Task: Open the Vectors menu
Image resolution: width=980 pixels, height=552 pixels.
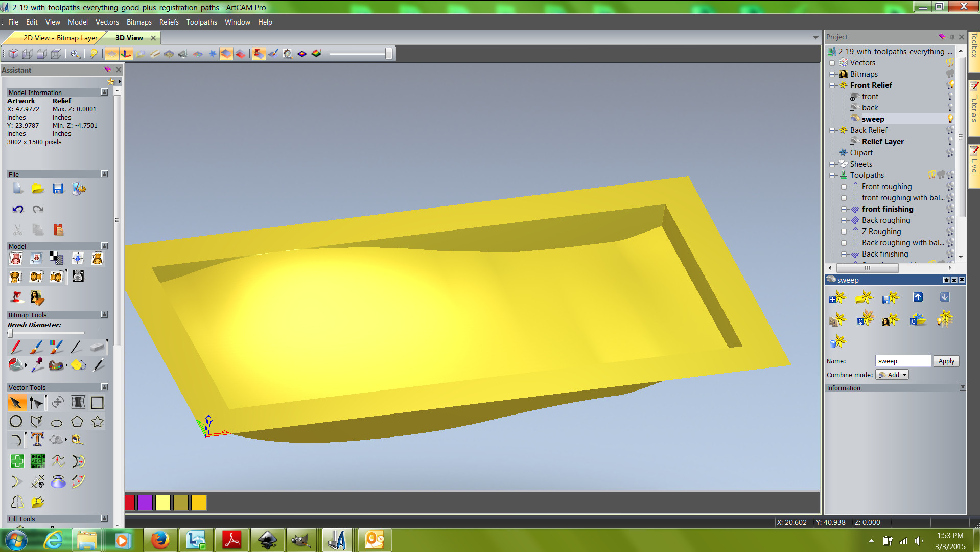Action: point(107,22)
